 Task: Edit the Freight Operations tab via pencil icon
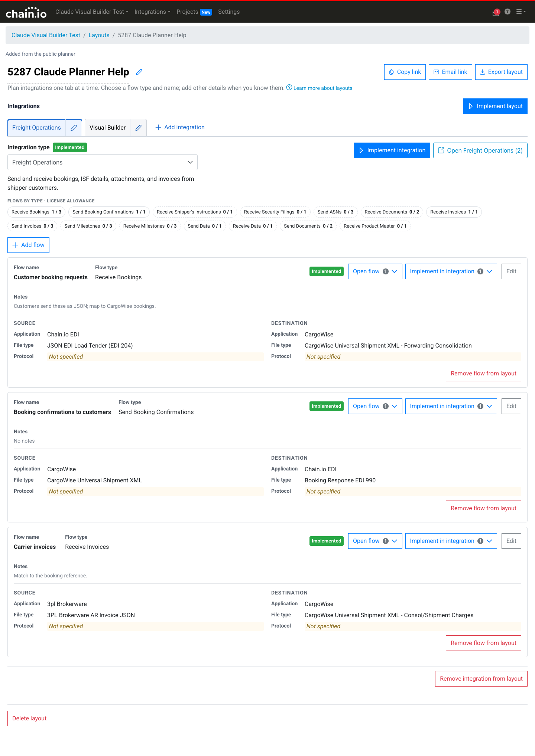74,128
